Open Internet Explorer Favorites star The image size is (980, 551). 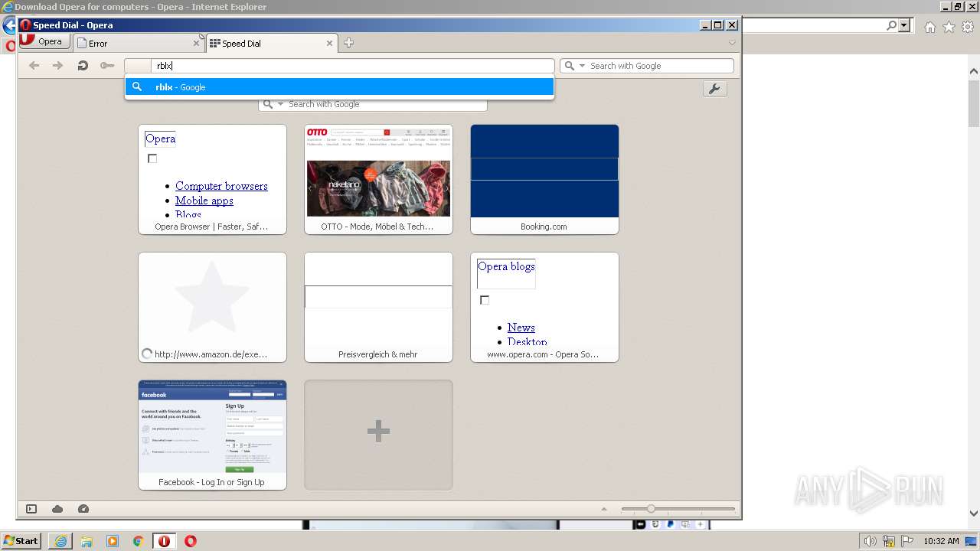click(949, 27)
